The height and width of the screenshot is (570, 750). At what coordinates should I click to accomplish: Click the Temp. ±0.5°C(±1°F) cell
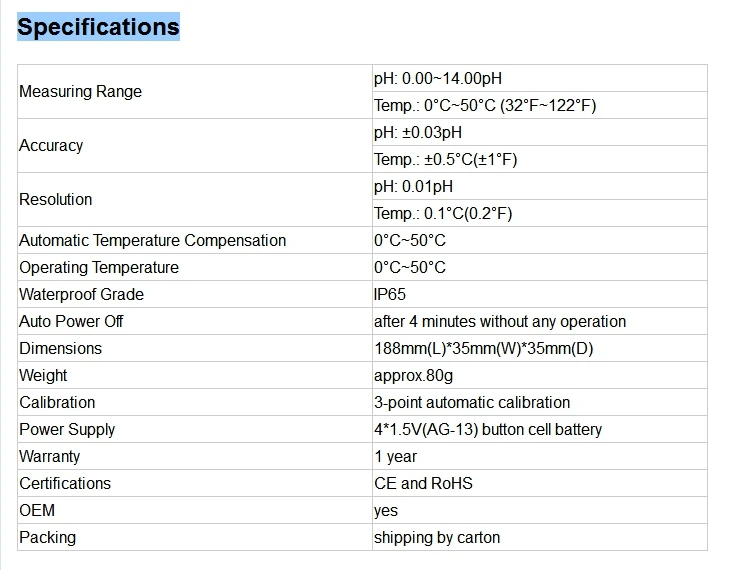coord(540,159)
